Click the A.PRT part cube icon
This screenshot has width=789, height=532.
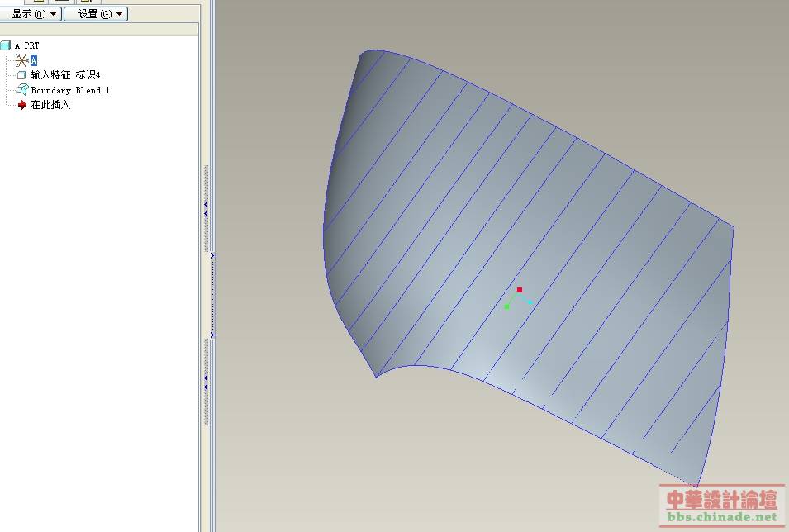pyautogui.click(x=6, y=45)
